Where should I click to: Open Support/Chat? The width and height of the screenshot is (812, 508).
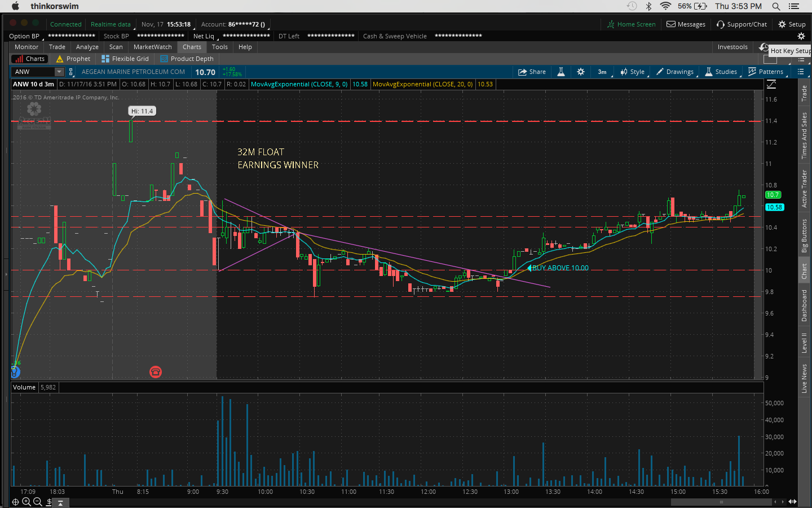pos(742,24)
